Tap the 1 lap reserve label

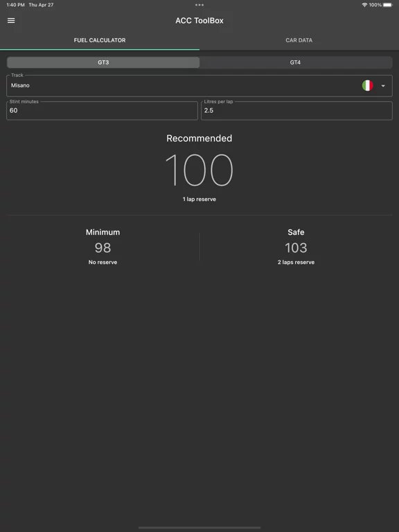click(199, 199)
